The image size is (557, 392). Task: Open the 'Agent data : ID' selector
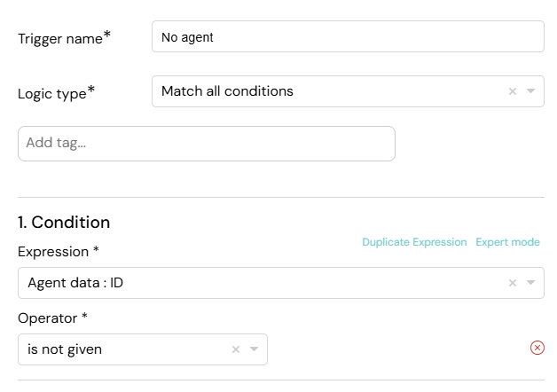281,283
